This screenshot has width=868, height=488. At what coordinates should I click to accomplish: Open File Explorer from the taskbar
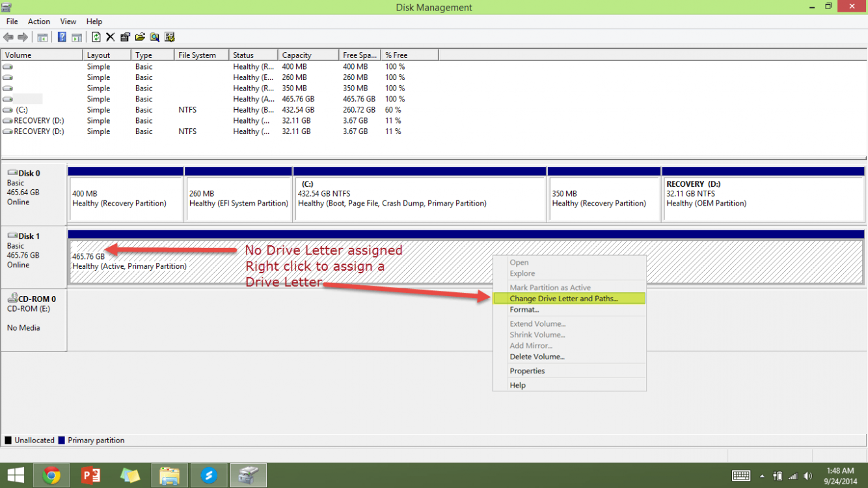[170, 476]
